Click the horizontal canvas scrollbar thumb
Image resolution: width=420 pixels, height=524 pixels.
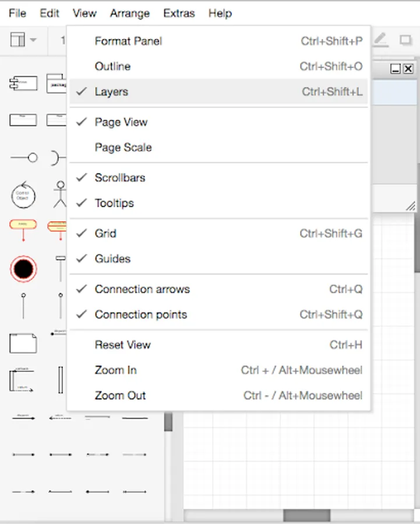[306, 515]
